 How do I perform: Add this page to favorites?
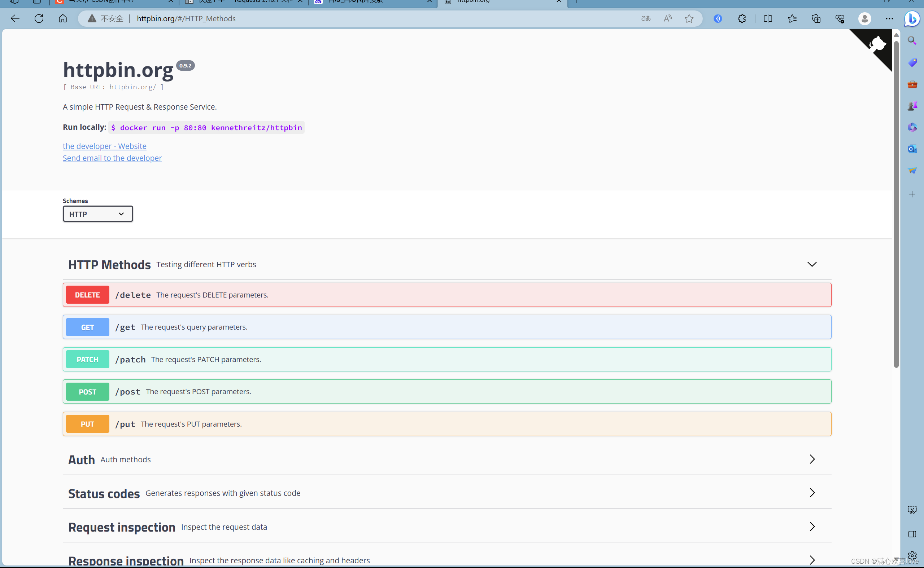[689, 18]
